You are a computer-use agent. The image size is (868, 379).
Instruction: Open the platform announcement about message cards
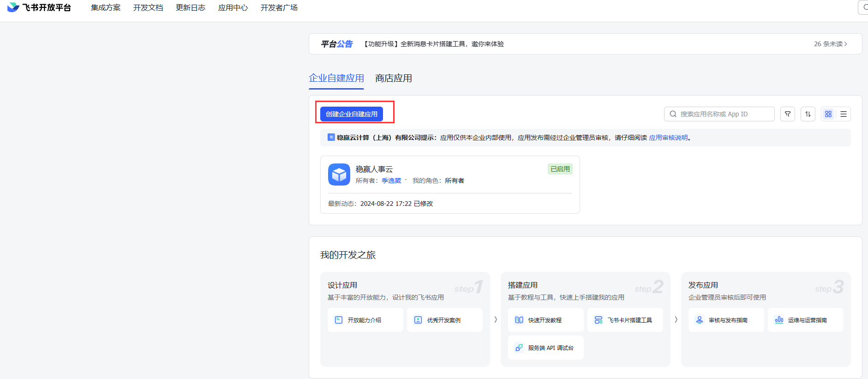tap(434, 44)
